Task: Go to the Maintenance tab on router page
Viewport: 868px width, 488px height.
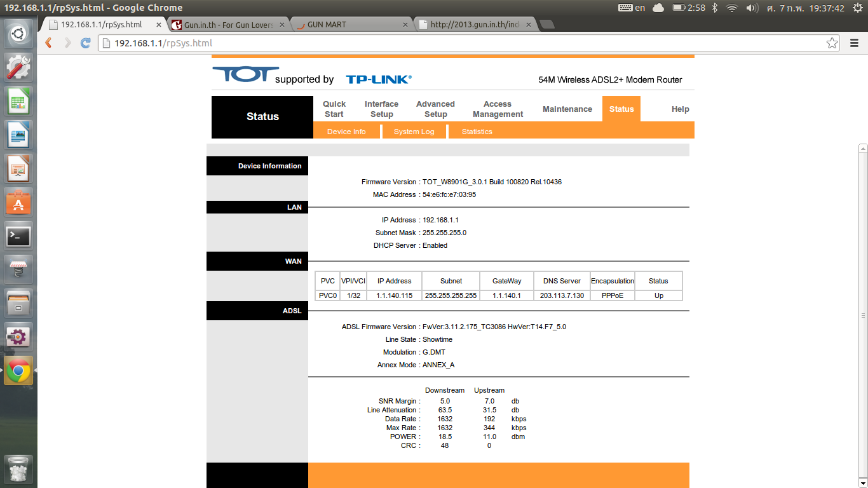Action: 567,109
